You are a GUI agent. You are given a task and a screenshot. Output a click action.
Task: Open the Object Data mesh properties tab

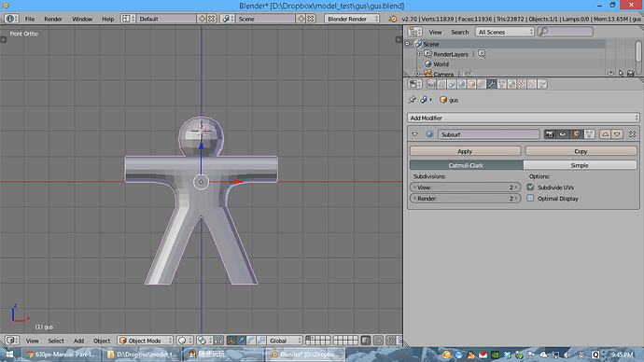pos(501,84)
